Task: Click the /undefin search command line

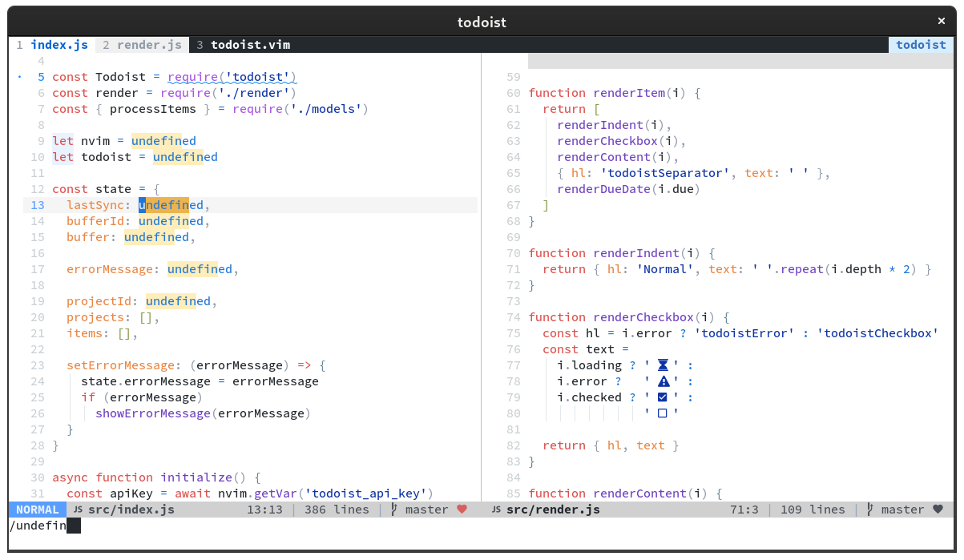Action: click(x=38, y=526)
